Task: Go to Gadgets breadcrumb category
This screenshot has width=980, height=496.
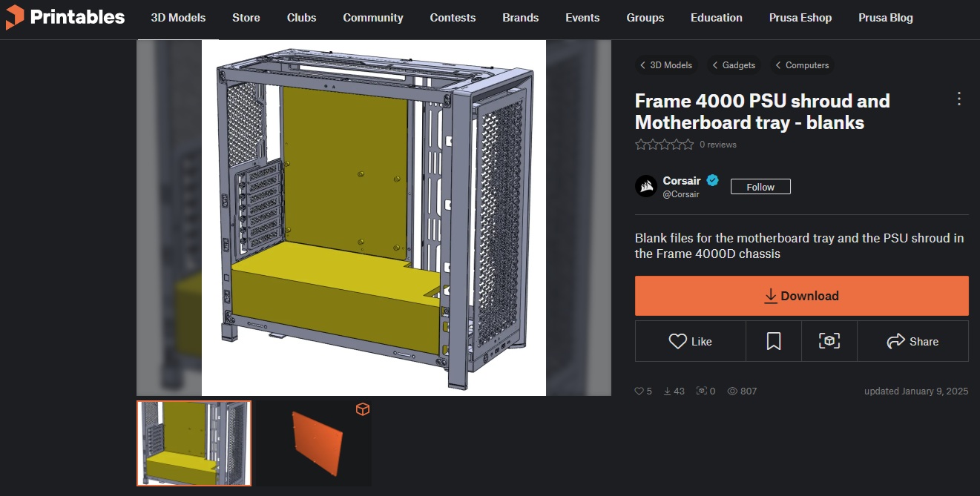Action: pyautogui.click(x=734, y=65)
